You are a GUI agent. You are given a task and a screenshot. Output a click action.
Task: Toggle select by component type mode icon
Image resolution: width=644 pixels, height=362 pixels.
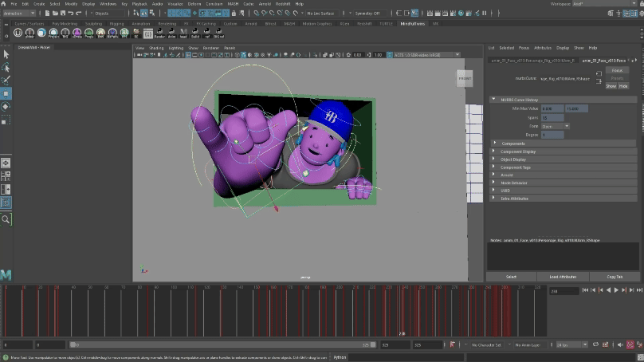[152, 13]
